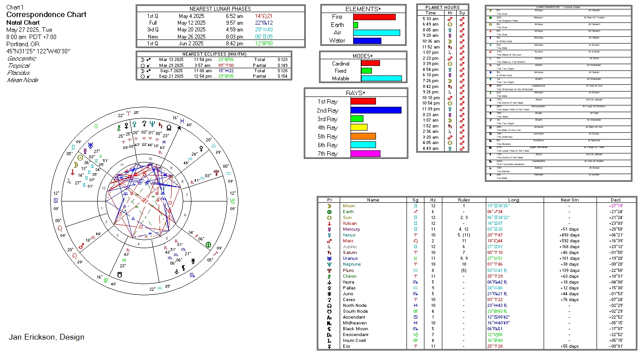
Task: Select the Full moon May 12 2025 row
Action: tap(220, 22)
